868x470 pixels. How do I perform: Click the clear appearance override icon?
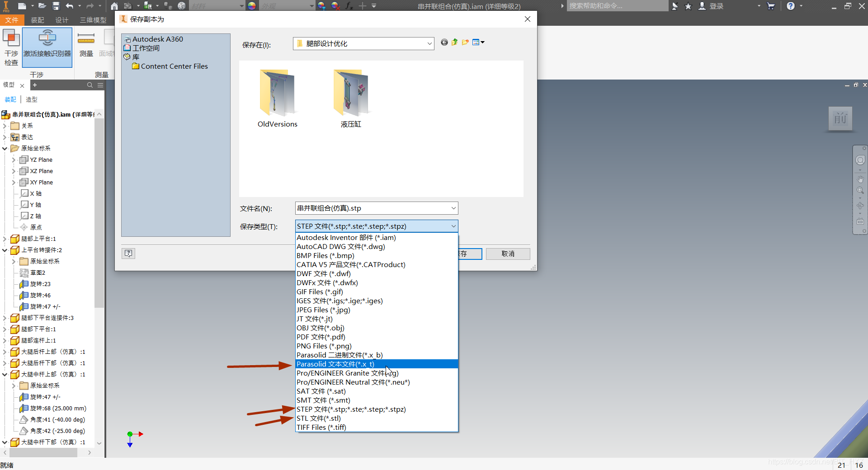click(335, 6)
